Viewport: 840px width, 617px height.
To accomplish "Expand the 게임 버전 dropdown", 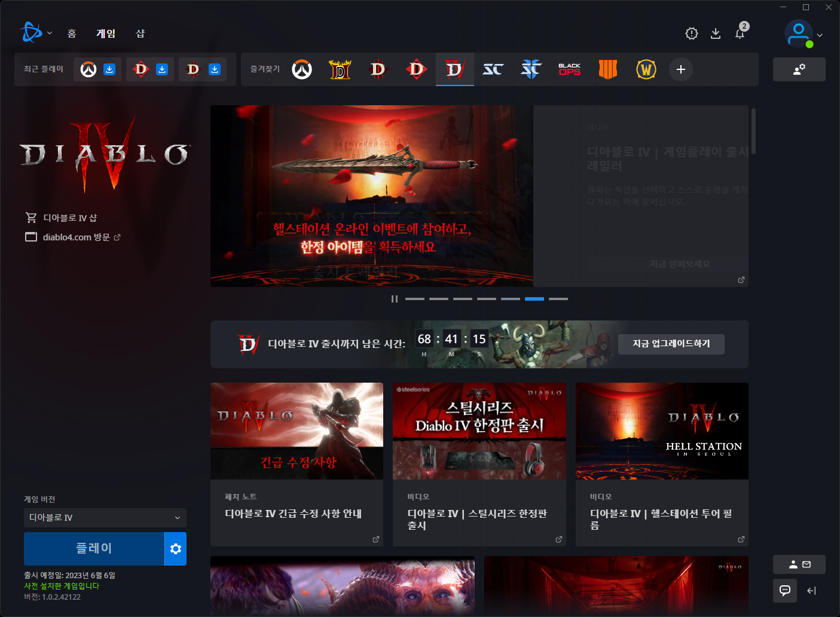I will (105, 518).
